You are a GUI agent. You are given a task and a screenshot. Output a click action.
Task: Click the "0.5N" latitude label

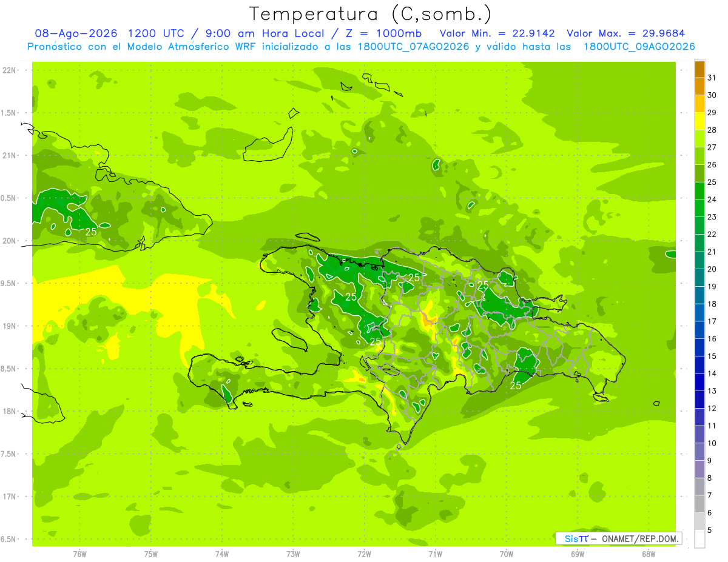point(9,198)
